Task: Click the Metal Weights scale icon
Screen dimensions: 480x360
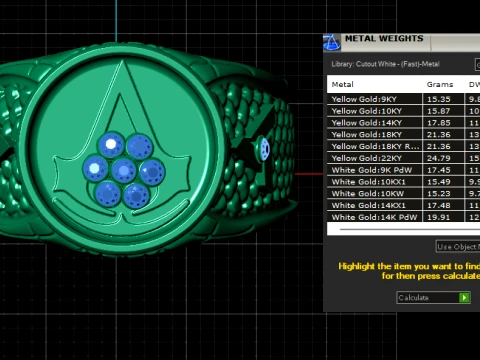Action: click(332, 42)
